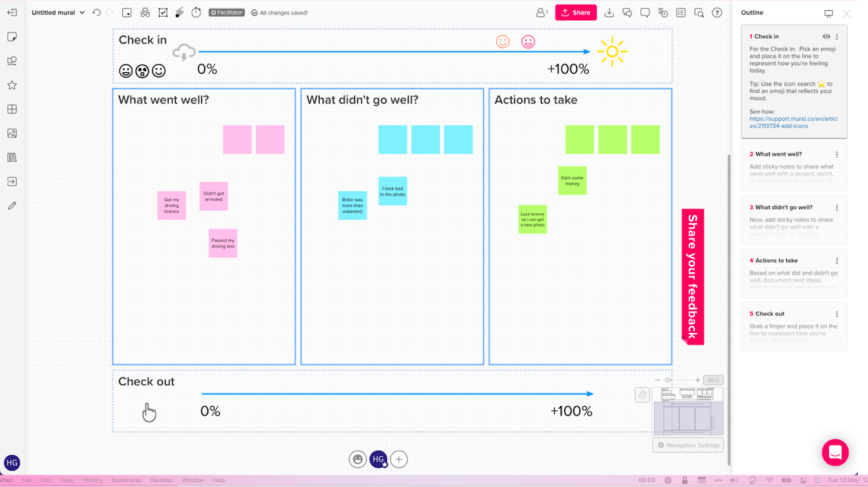The width and height of the screenshot is (868, 487).
Task: Click the HG profile avatar bottom left
Action: (x=12, y=462)
